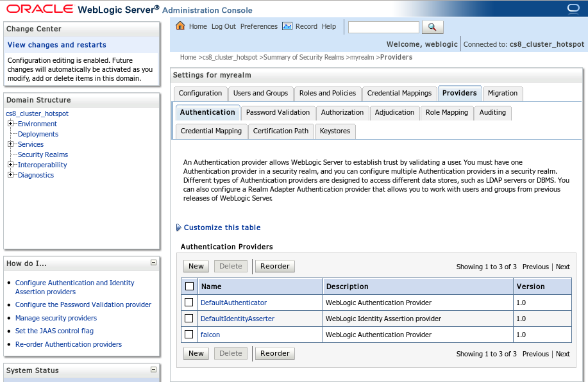Viewport: 588px width, 382px height.
Task: Switch to Adjudication subtab
Action: [394, 112]
